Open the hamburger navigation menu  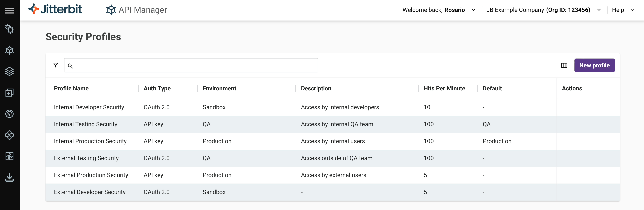pos(9,10)
